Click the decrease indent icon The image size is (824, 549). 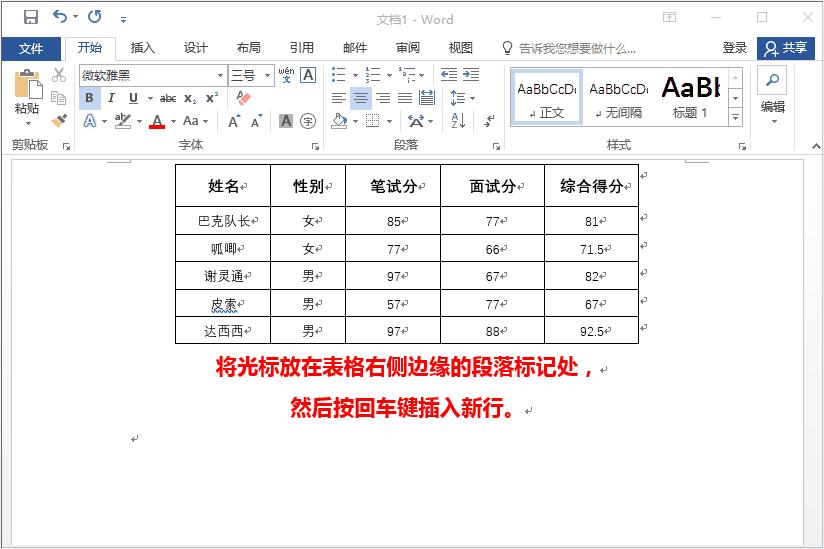(x=449, y=75)
